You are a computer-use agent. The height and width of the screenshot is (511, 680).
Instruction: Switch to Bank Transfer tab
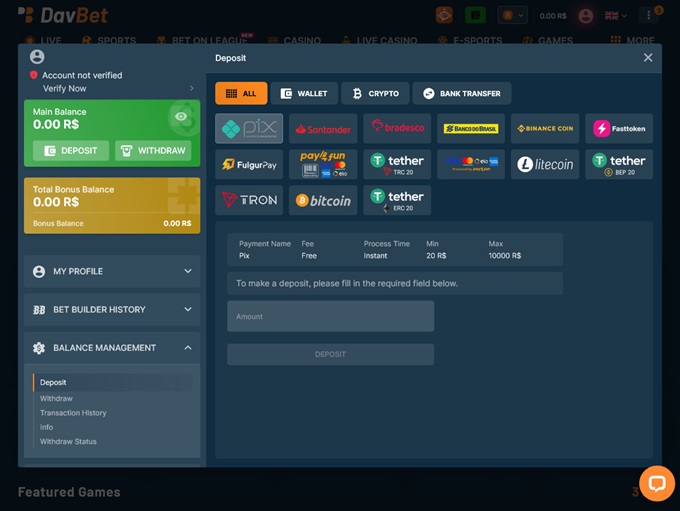(x=462, y=94)
